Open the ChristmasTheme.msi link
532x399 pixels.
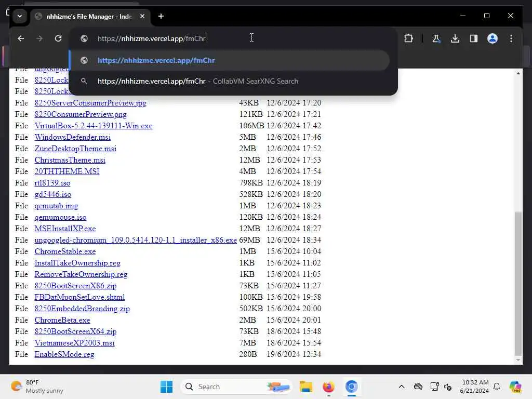[x=70, y=160]
